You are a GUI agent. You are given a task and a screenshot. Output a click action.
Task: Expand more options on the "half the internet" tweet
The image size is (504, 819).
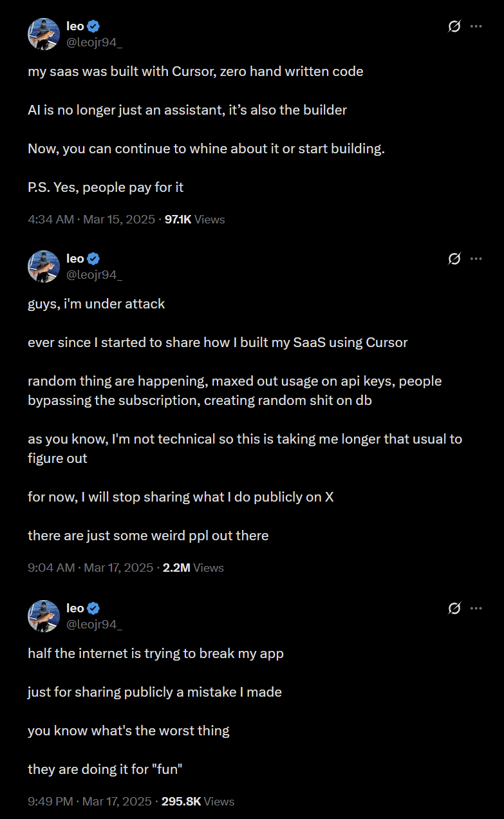point(476,608)
